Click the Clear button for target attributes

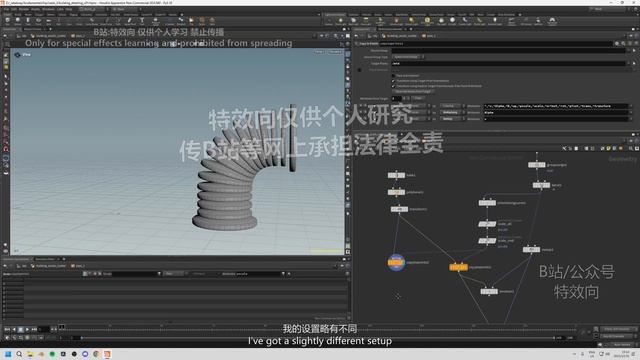[418, 98]
